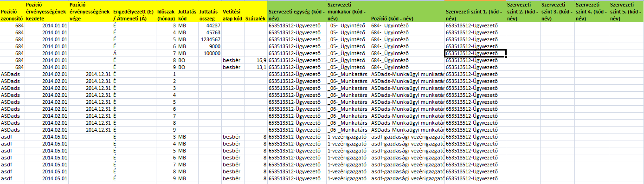Screen dimensions: 644x184
Task: Select the 'Szervezeti egység (kód - név)' header
Action: [297, 11]
